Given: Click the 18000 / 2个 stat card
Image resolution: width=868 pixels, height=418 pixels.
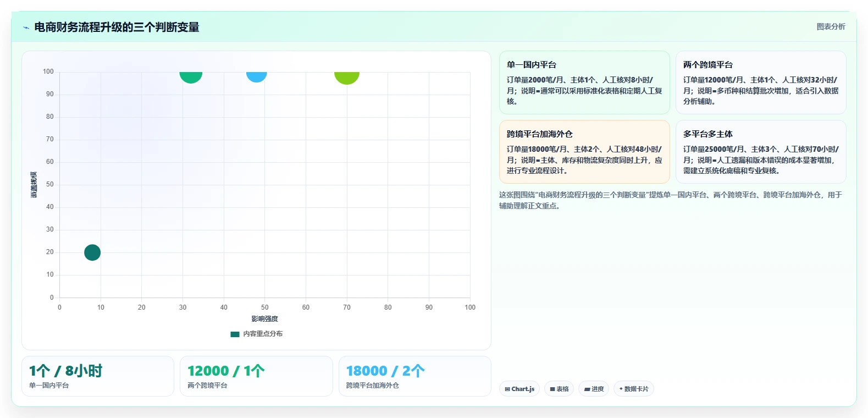Looking at the screenshot, I should click(x=415, y=376).
